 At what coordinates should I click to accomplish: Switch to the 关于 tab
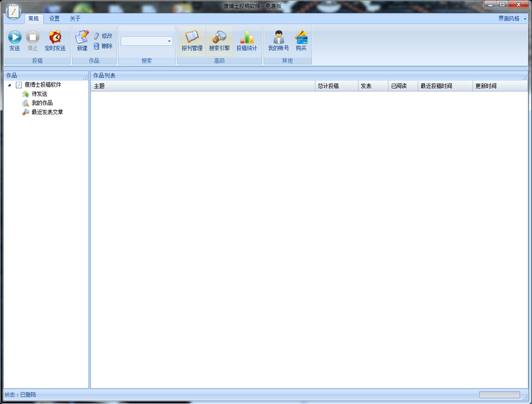75,19
